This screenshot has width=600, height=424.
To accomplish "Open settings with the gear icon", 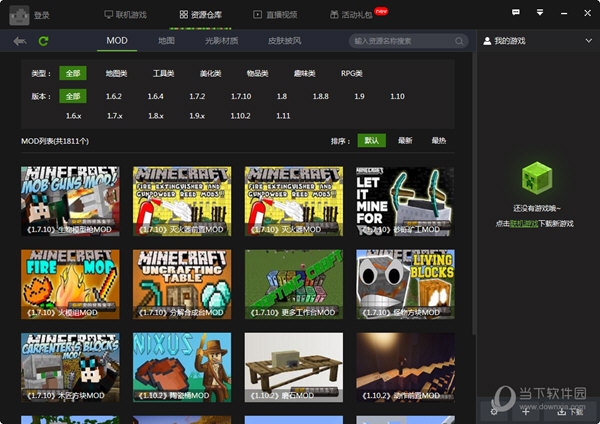I will [494, 412].
